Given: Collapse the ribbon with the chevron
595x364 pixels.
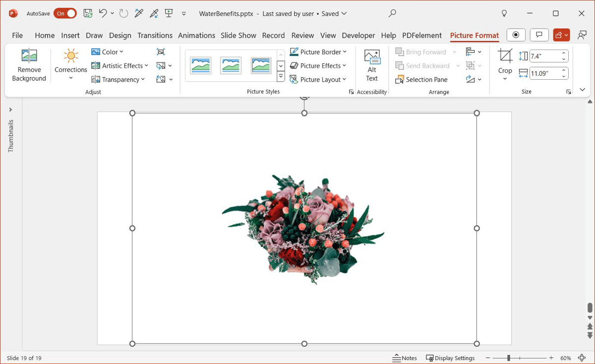Looking at the screenshot, I should click(583, 90).
